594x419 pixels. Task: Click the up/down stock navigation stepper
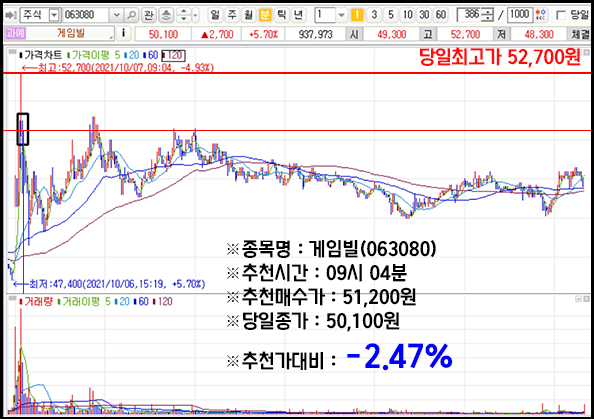coord(184,15)
